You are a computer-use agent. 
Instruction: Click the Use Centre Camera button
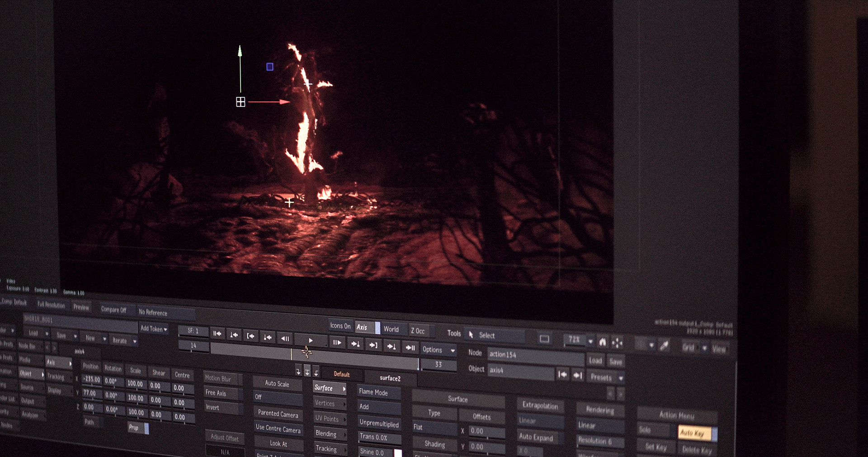[278, 428]
